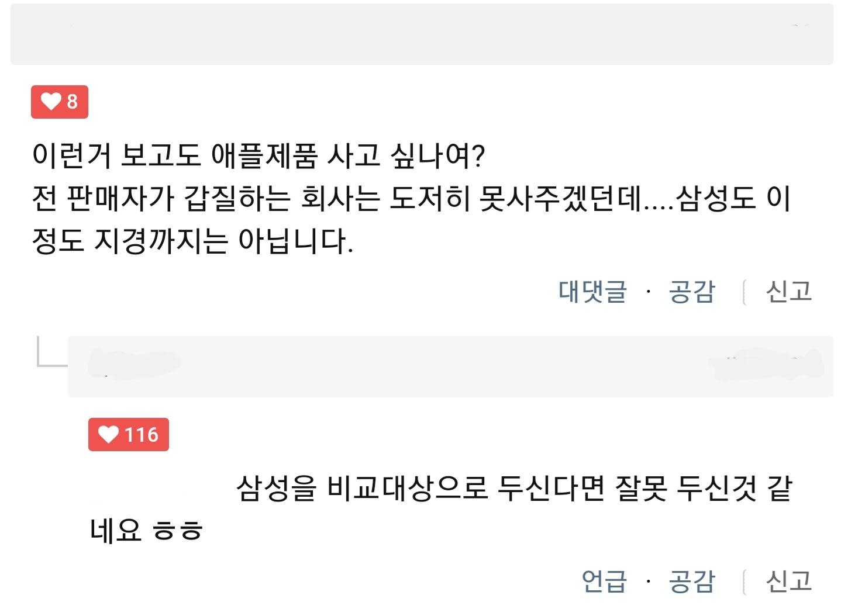Click the gray author bar above first comment

coord(421,34)
